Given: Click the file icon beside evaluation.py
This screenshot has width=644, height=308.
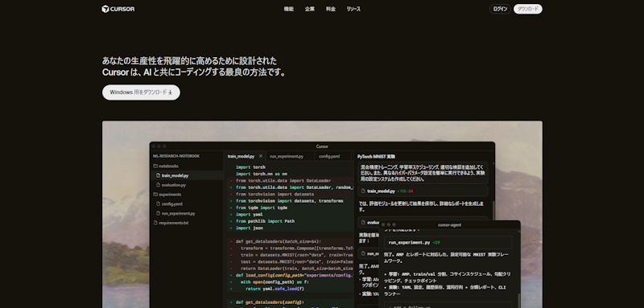Looking at the screenshot, I should (x=158, y=185).
